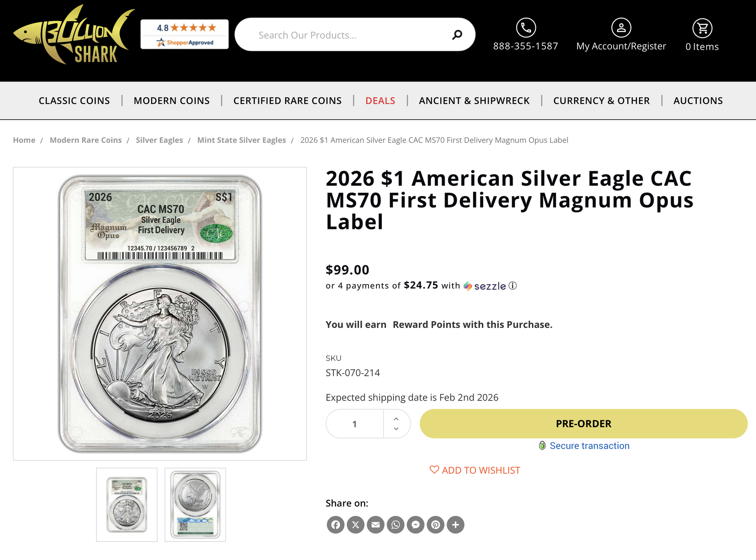
Task: Open the shopping cart icon
Action: 702,28
